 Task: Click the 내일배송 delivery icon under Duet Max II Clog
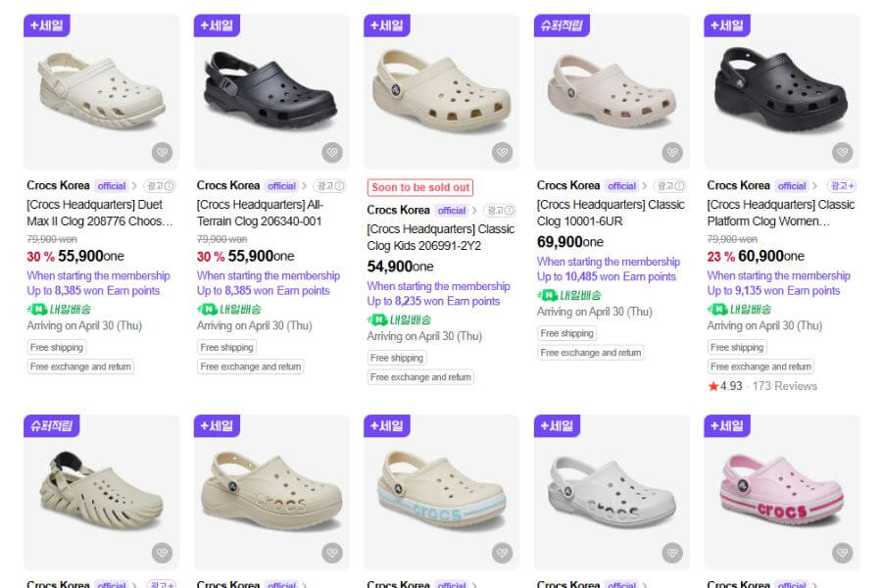(39, 310)
